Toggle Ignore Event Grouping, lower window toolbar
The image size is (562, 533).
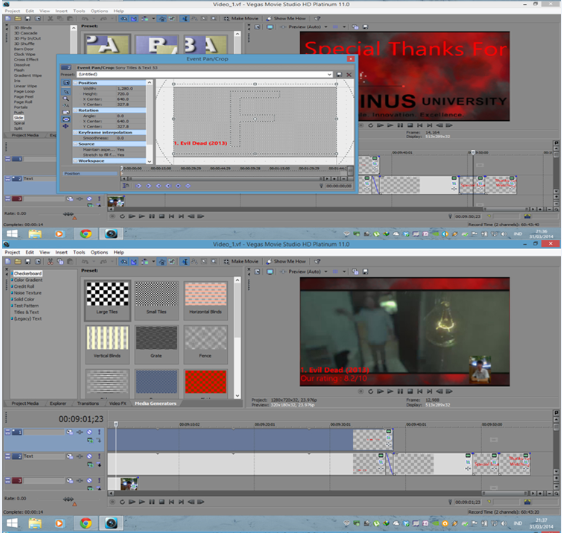[x=172, y=262]
